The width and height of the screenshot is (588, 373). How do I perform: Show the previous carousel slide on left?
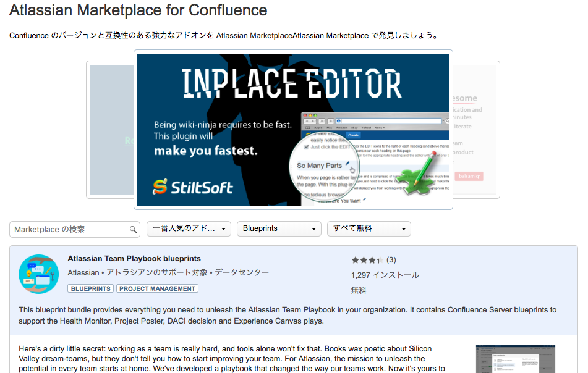click(x=110, y=130)
